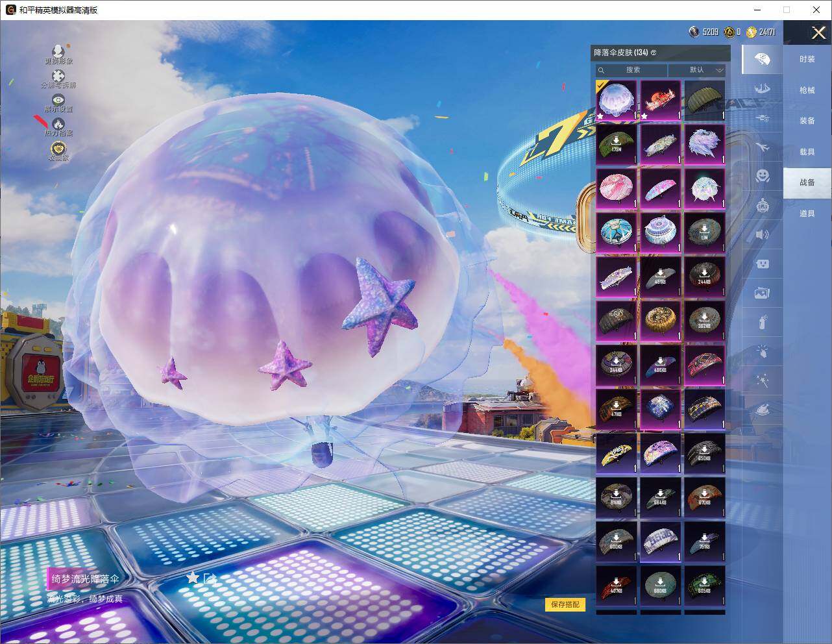Download the 1.79M green camo parachute
The height and width of the screenshot is (644, 832).
[617, 144]
